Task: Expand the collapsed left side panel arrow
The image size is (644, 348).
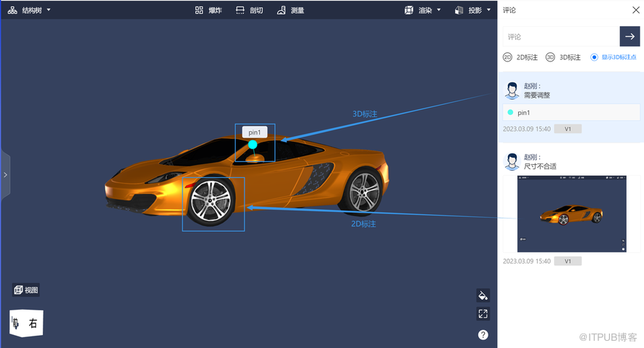Action: point(5,174)
